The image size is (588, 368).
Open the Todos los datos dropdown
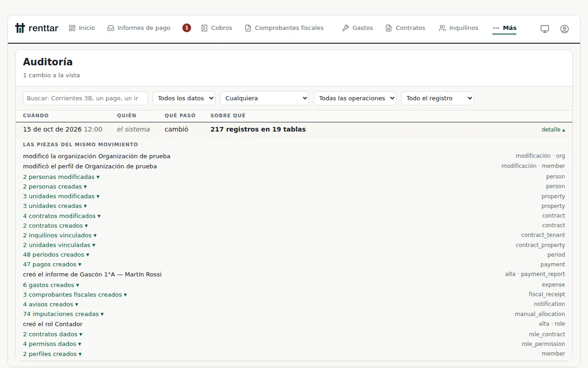184,98
